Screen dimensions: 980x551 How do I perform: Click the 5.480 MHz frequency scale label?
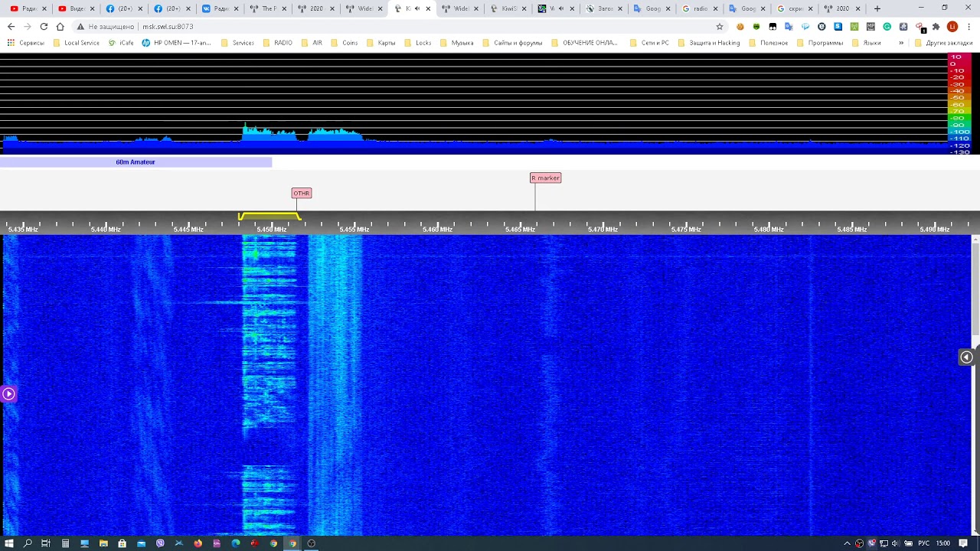coord(769,230)
